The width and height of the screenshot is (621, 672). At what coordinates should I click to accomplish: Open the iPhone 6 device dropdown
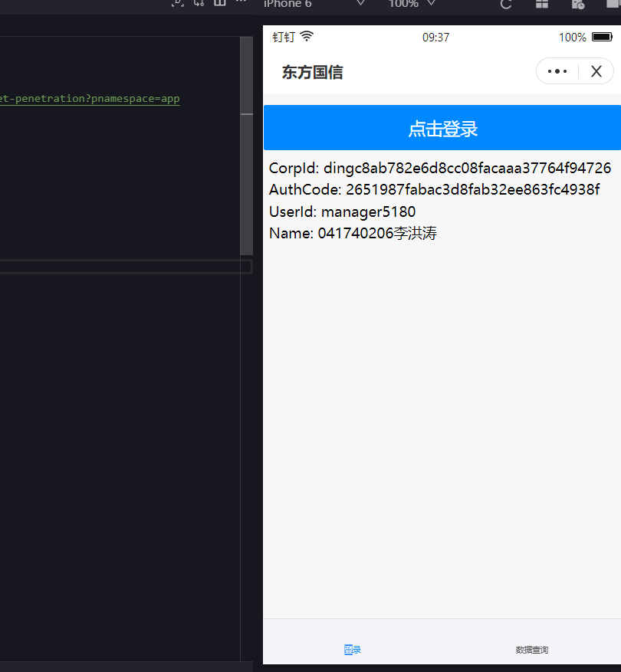(314, 4)
